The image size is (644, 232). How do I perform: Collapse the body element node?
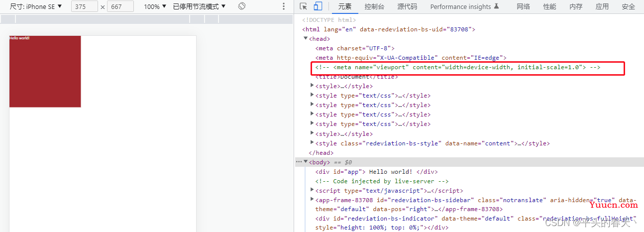click(x=306, y=162)
